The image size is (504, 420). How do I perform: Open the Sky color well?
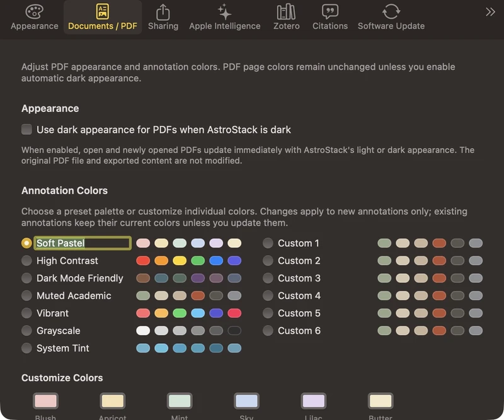pos(246,400)
